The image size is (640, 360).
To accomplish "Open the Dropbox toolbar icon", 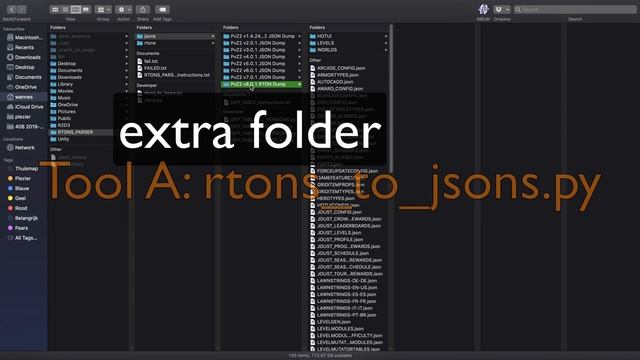I will tap(502, 9).
